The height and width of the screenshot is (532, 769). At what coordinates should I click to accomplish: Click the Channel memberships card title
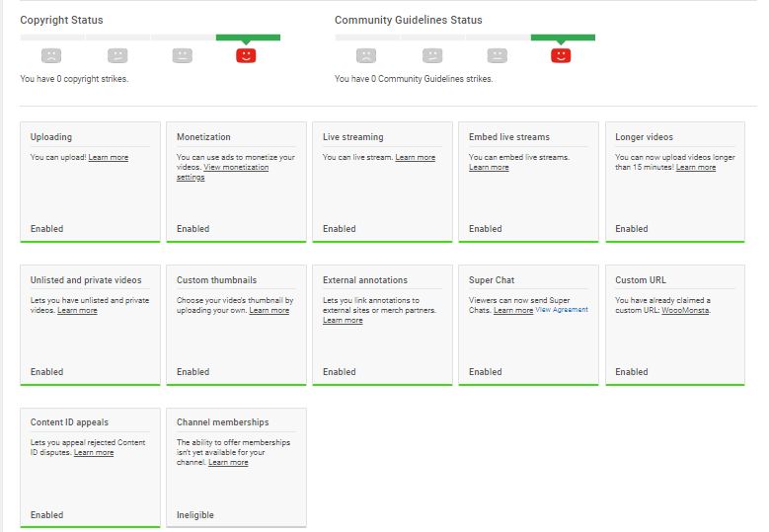point(223,422)
